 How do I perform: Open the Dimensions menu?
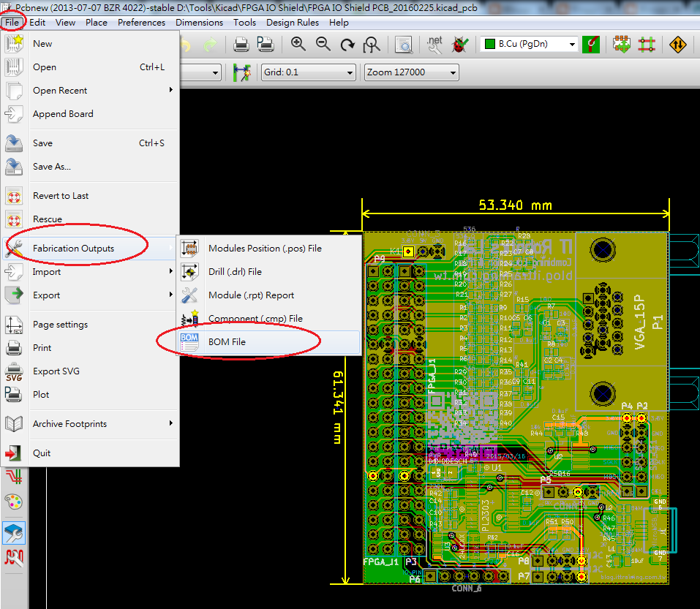[199, 23]
